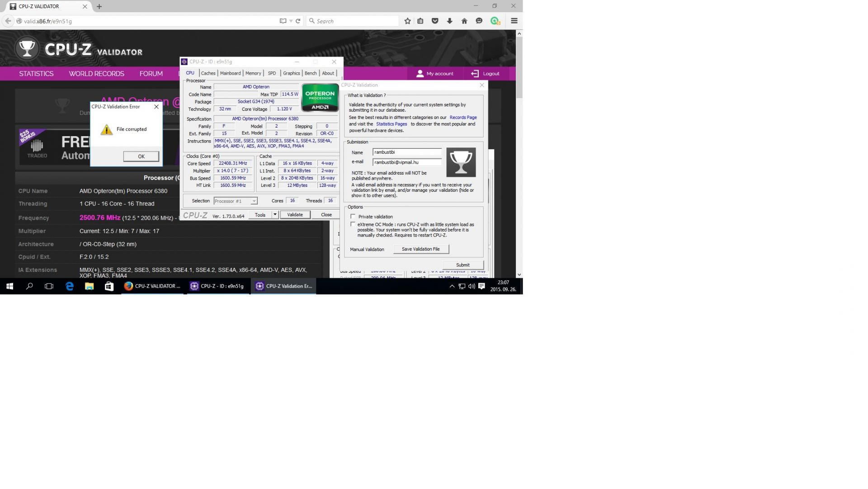Switch to the Mainboard tab in CPU-Z
Viewport: 868px width, 489px height.
coord(230,73)
